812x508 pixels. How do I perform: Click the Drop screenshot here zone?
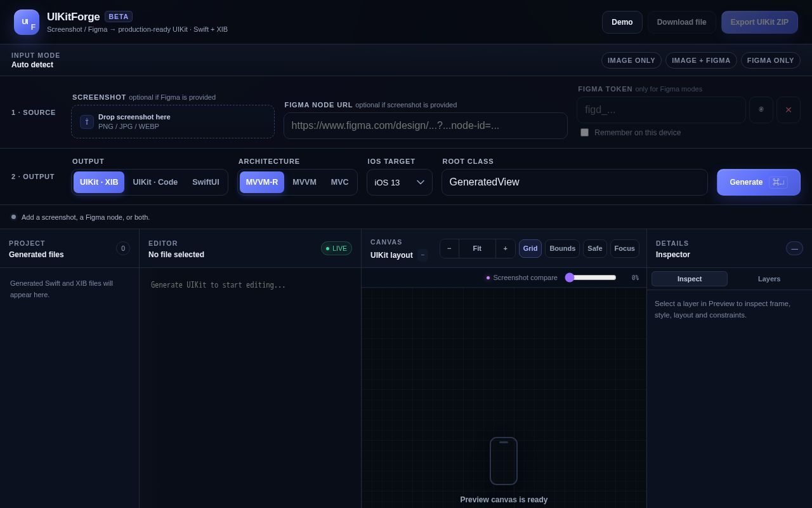click(x=173, y=122)
